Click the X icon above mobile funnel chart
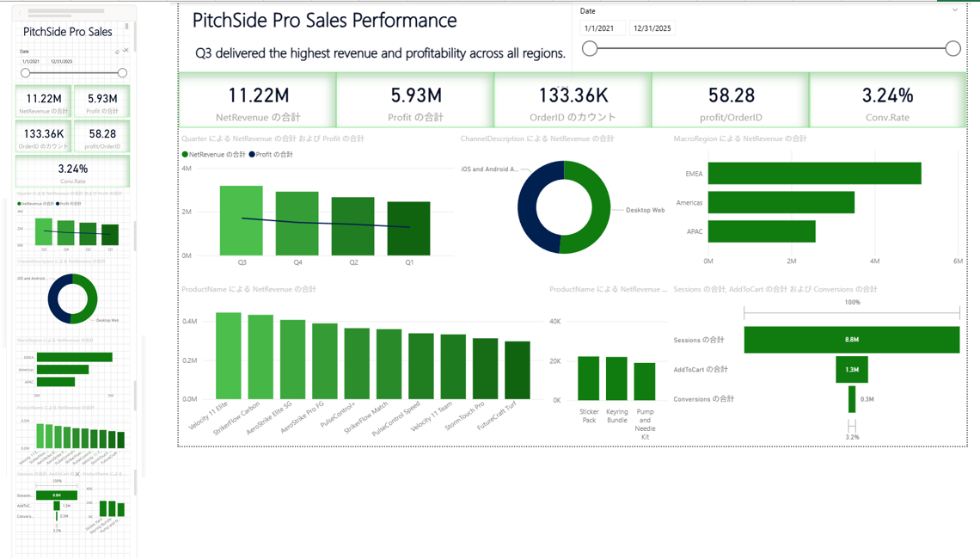 tap(77, 474)
